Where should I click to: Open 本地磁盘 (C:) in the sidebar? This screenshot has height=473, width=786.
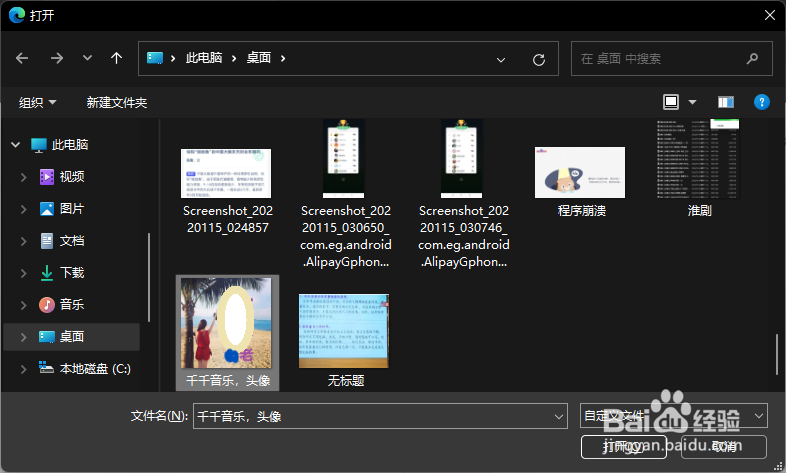click(95, 369)
